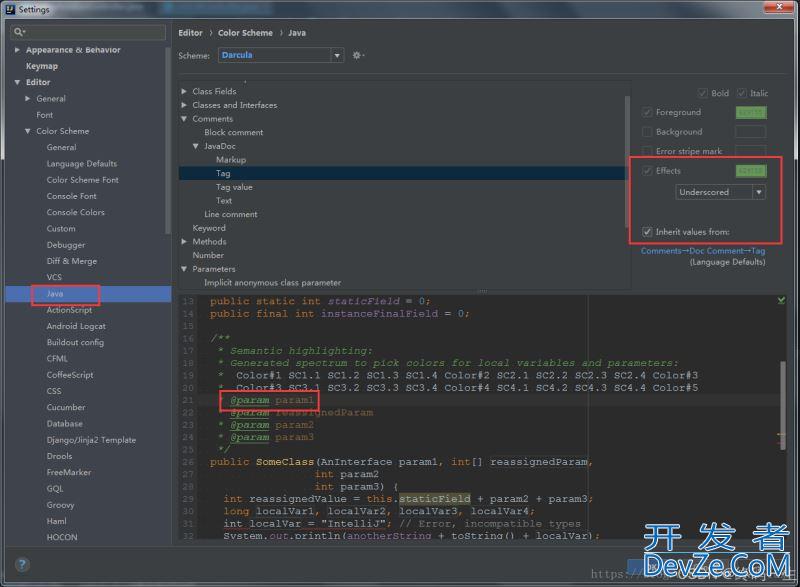Select Keymap in the settings sidebar
Image resolution: width=800 pixels, height=587 pixels.
point(42,66)
